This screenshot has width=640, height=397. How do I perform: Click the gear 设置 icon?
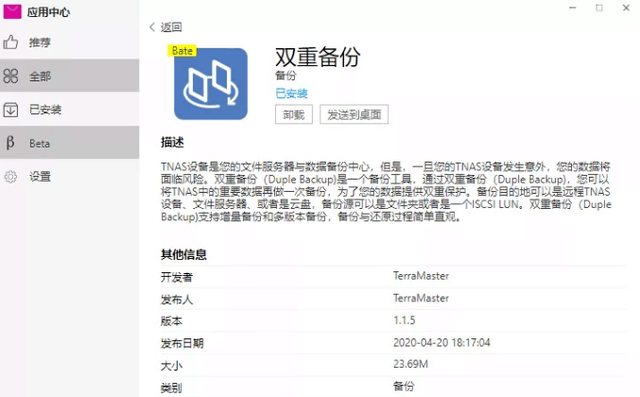pyautogui.click(x=11, y=177)
